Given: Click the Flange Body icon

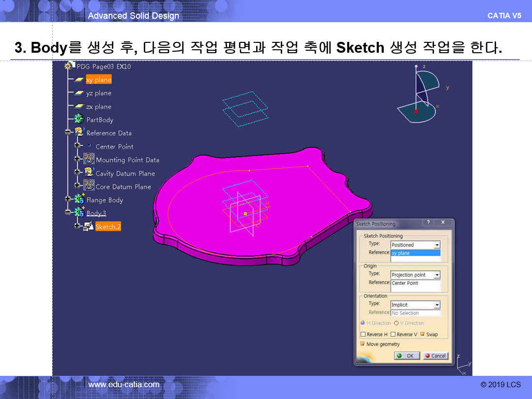Looking at the screenshot, I should coord(79,199).
